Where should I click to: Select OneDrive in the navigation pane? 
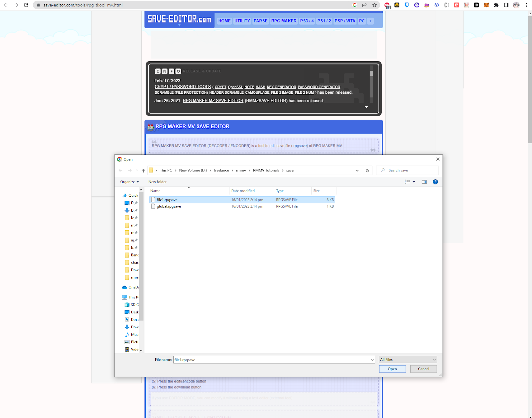[130, 287]
